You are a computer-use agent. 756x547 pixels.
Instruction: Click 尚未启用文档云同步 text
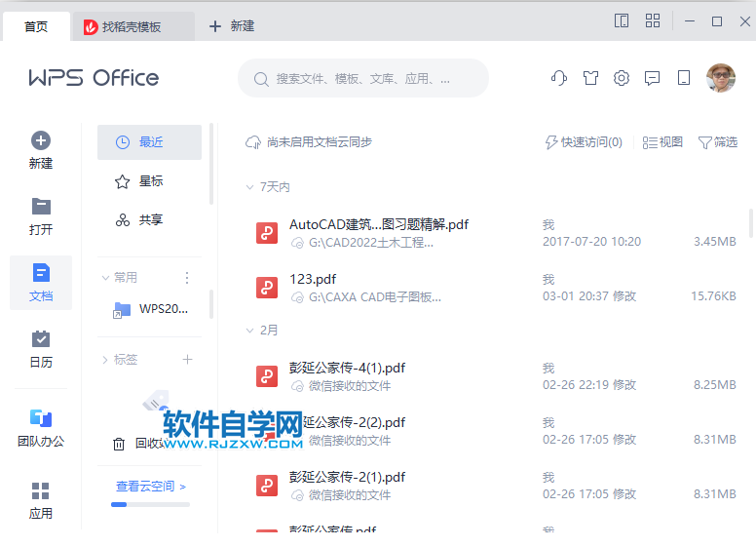pyautogui.click(x=320, y=142)
